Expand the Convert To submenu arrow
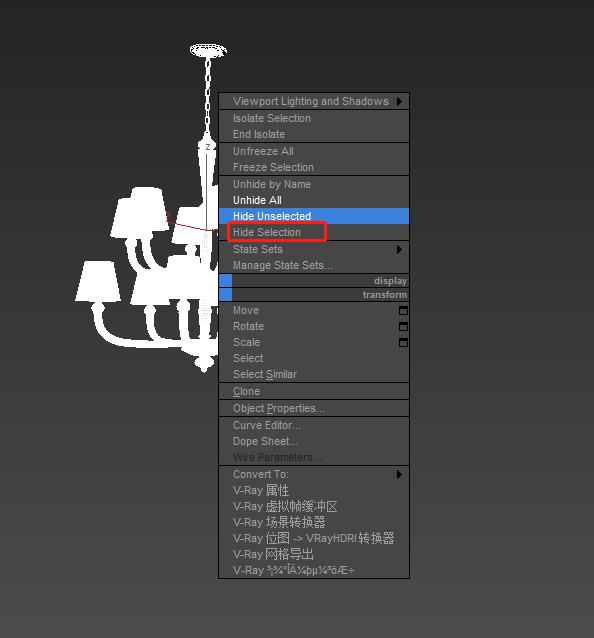Screen dimensions: 594x638 click(399, 474)
